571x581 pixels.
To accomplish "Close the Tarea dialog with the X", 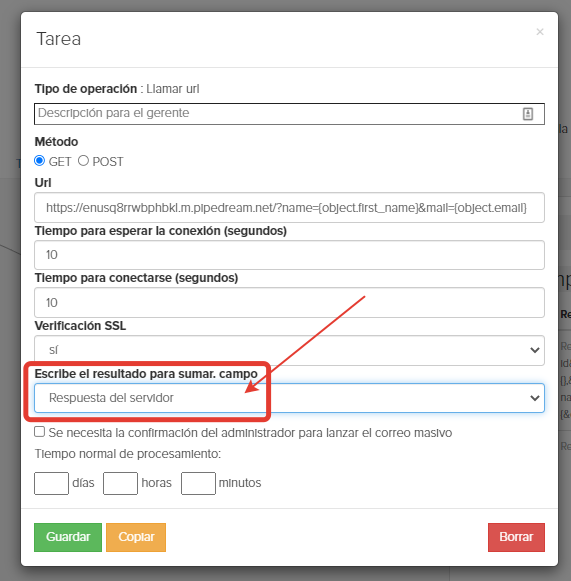I will point(540,32).
